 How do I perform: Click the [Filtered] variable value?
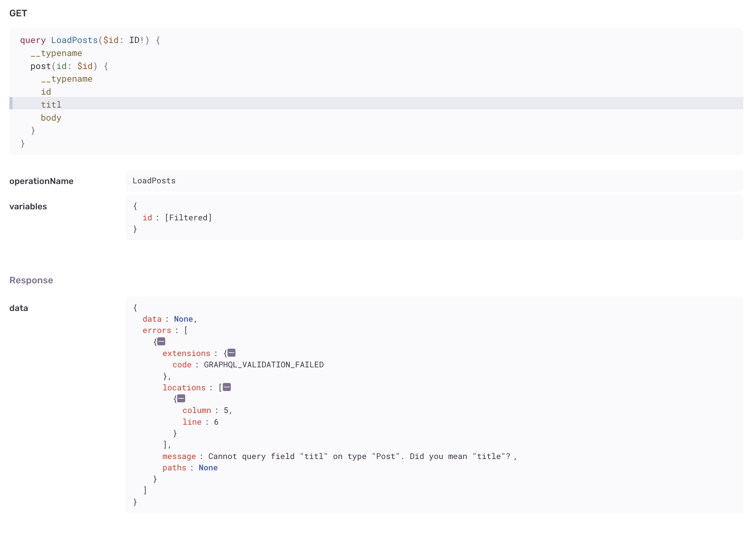(189, 218)
